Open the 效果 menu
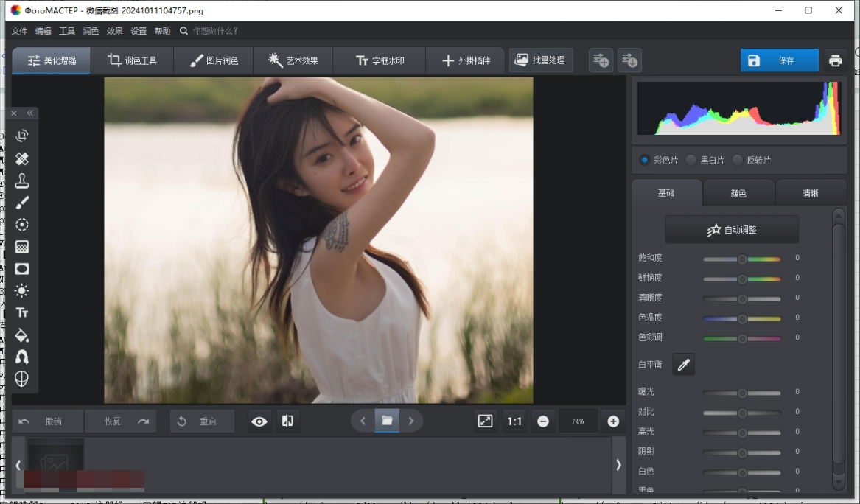This screenshot has width=860, height=504. tap(115, 31)
